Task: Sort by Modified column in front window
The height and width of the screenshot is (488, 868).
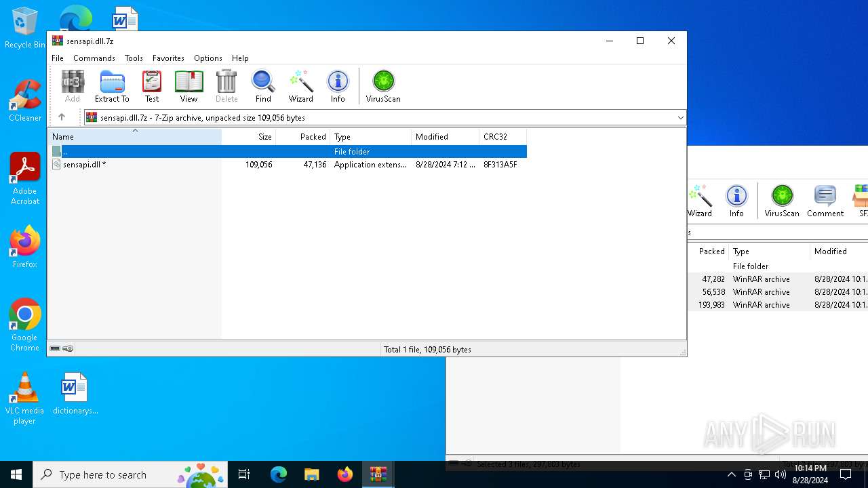Action: [445, 136]
